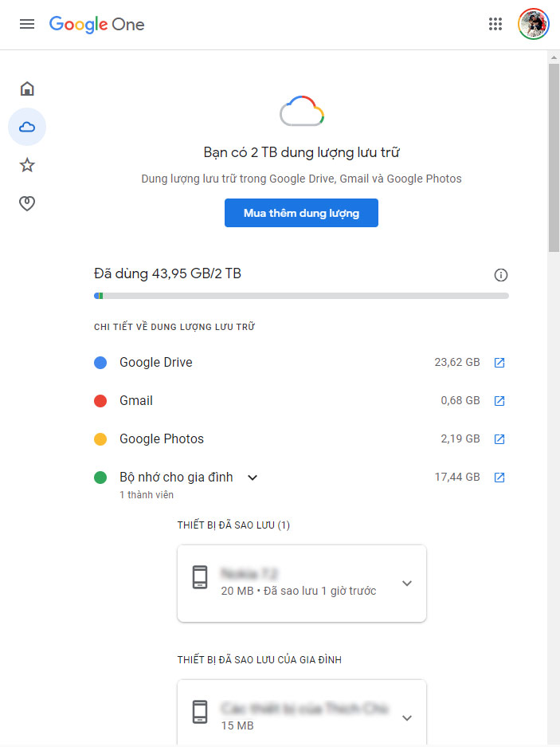Click 2,19 GB value
This screenshot has height=747, width=560.
click(460, 438)
